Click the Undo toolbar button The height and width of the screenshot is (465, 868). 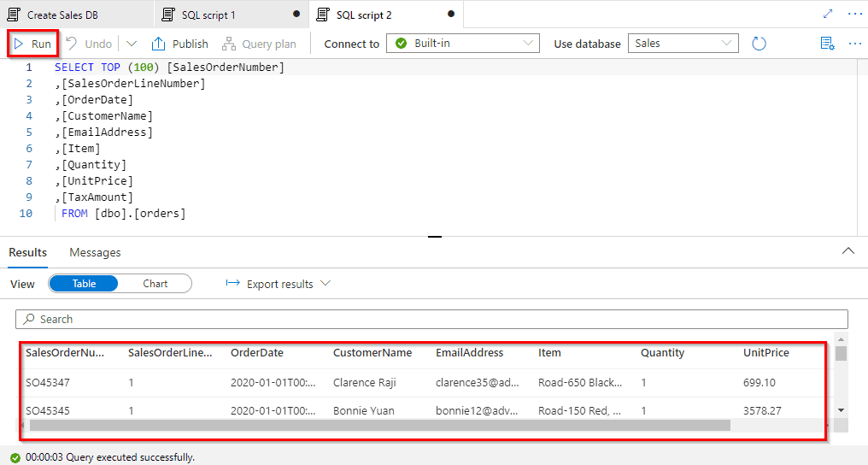(x=89, y=44)
